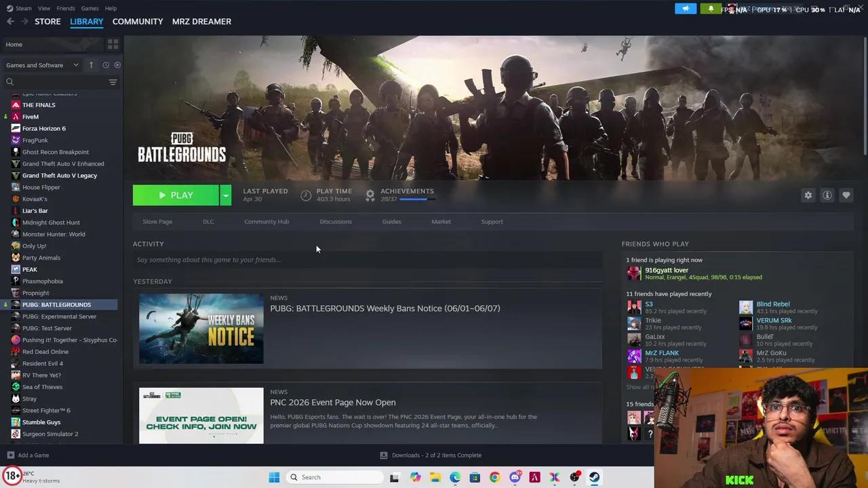The width and height of the screenshot is (868, 488).
Task: Open the green notifications bell
Action: (711, 8)
